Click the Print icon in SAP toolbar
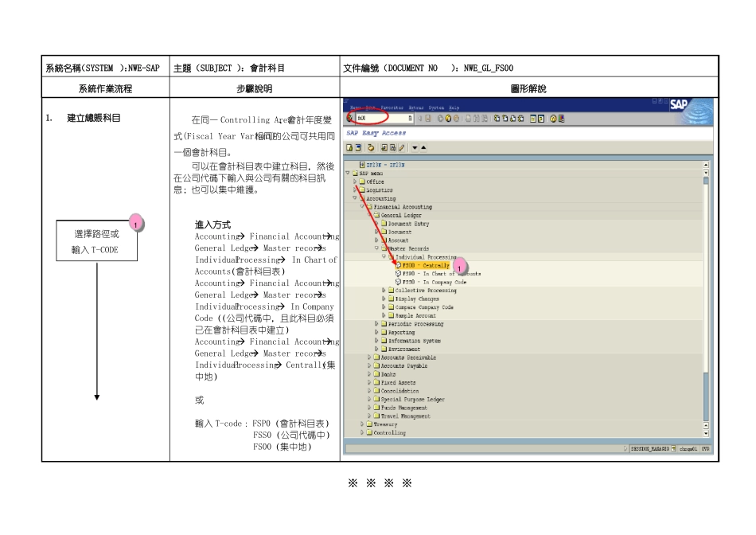The width and height of the screenshot is (756, 535). click(468, 118)
